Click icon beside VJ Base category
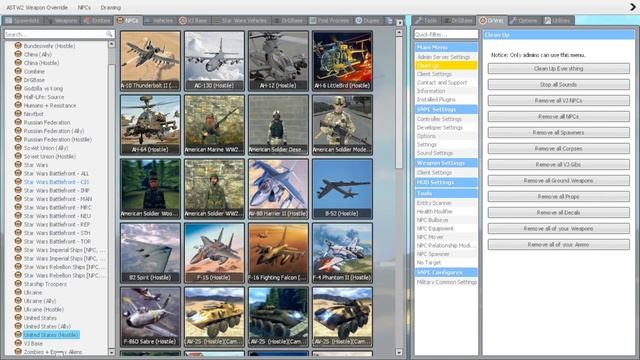640x360 pixels. 18,343
